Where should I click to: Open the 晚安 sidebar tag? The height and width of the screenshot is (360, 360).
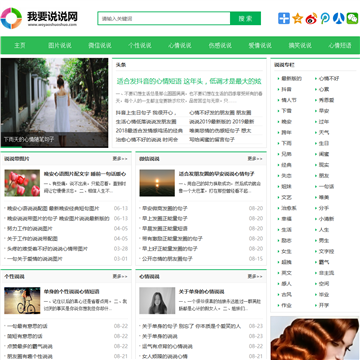point(287,122)
